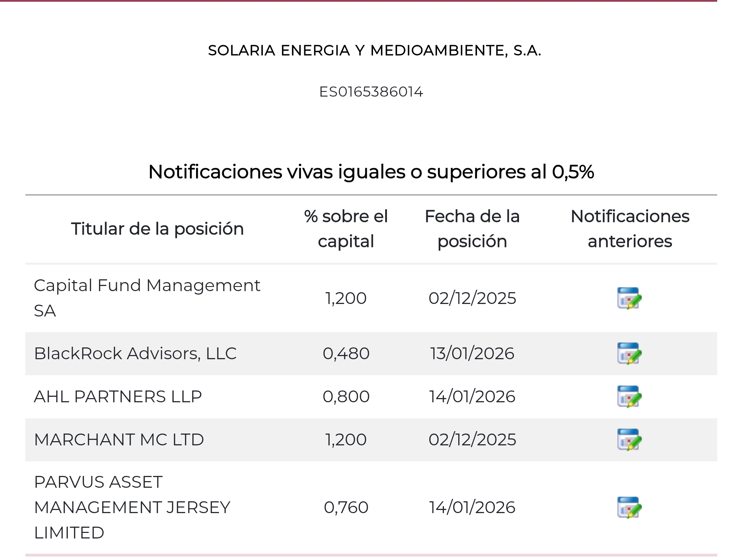Select the MARCHANT MC LTD row name
This screenshot has width=737, height=560.
[x=119, y=439]
